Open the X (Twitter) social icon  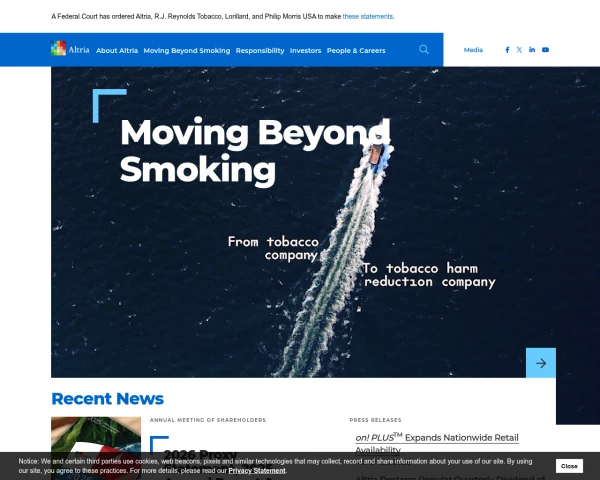tap(519, 50)
